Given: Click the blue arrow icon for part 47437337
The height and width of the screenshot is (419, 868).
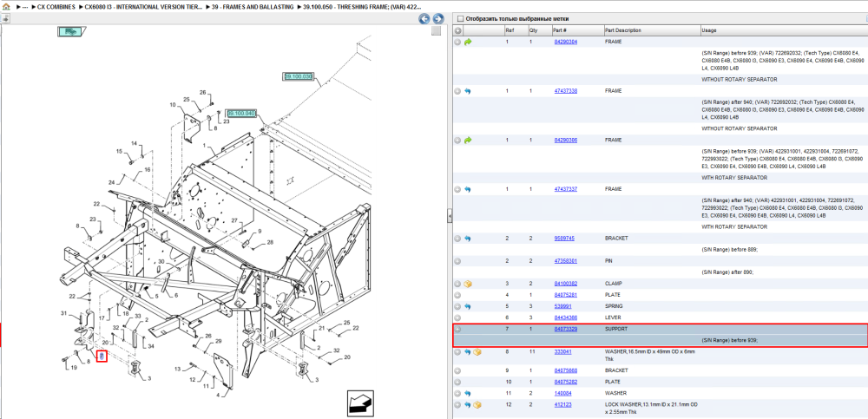Looking at the screenshot, I should click(468, 189).
